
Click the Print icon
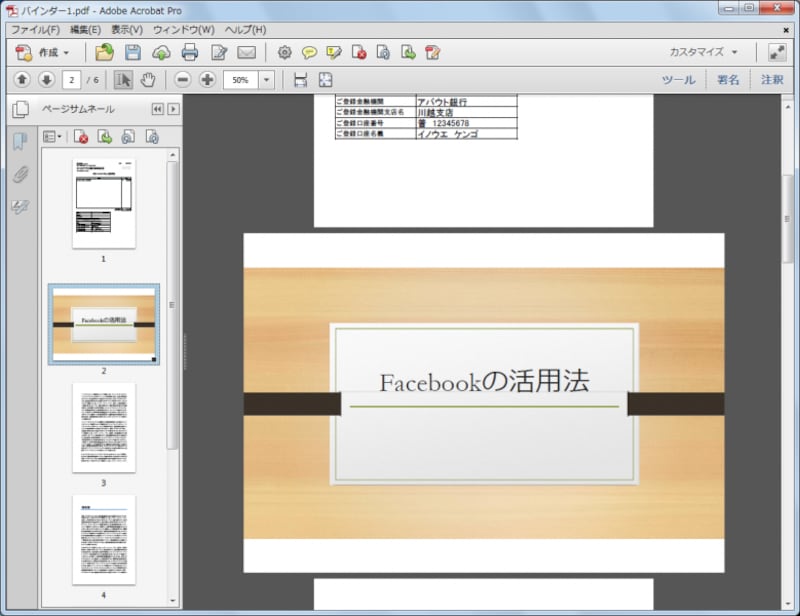click(x=190, y=53)
